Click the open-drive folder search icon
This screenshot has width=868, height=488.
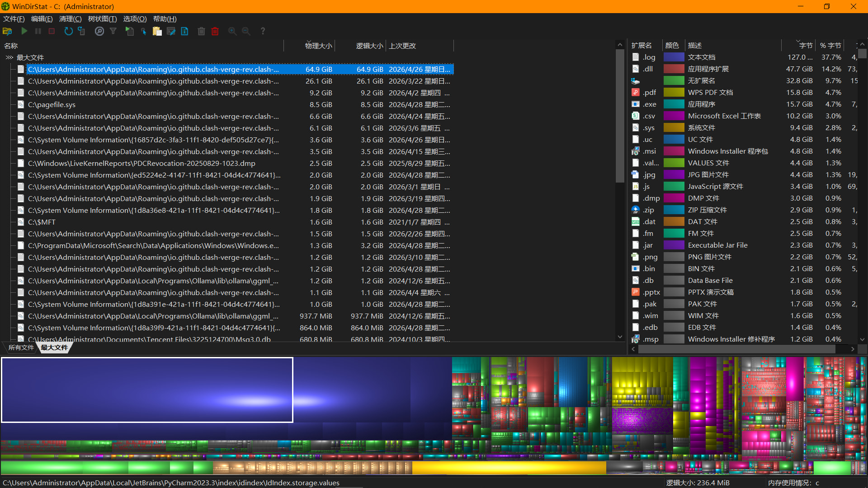[x=7, y=31]
